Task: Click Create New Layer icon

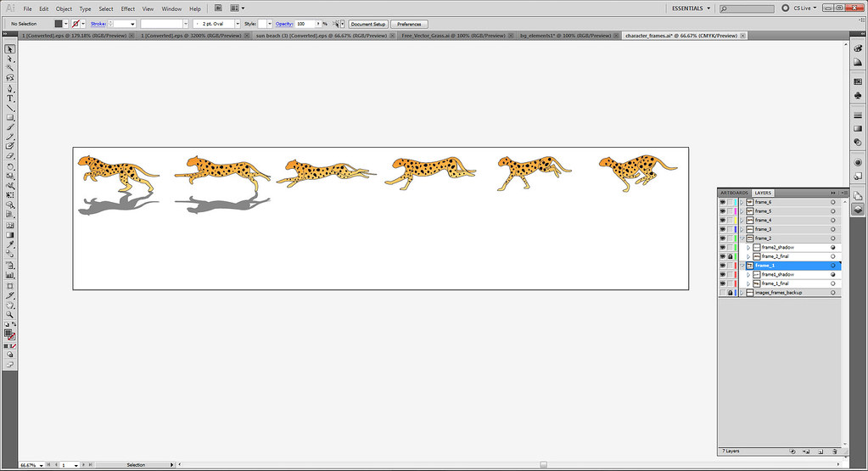Action: (820, 451)
